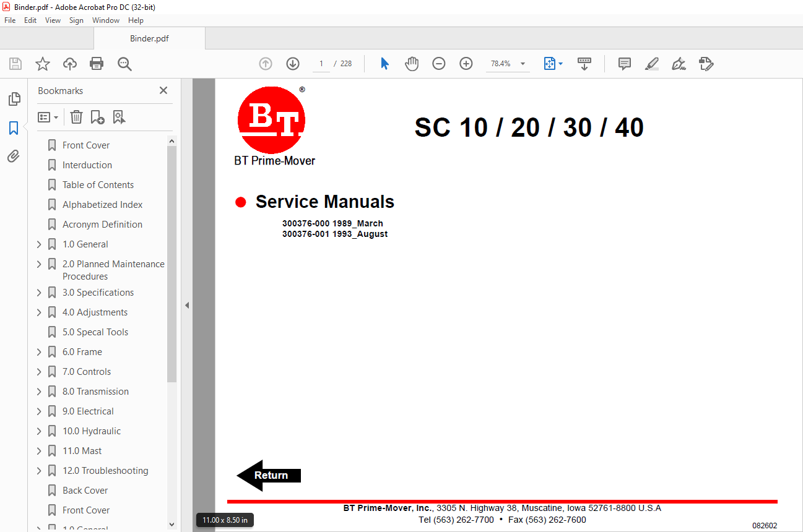Switch to the Binder.pdf document tab
The height and width of the screenshot is (532, 803).
[149, 38]
